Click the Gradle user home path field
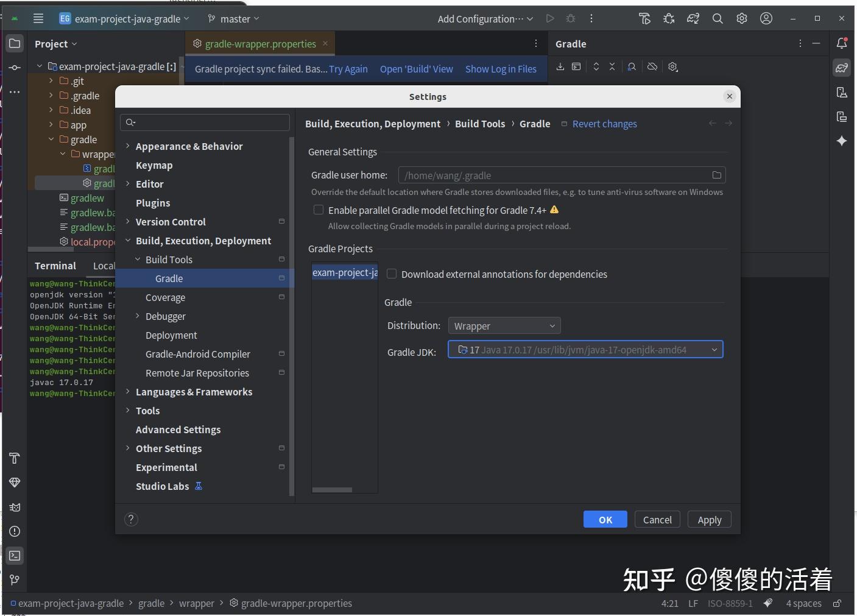The height and width of the screenshot is (616, 857). click(548, 175)
